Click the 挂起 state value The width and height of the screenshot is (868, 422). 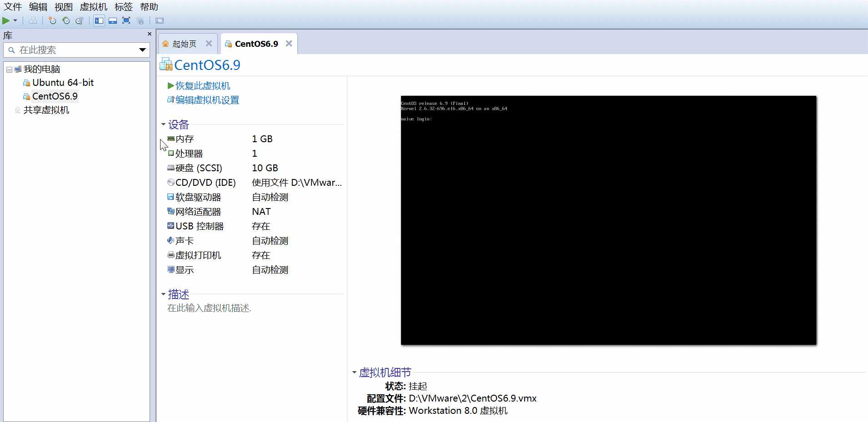point(418,386)
